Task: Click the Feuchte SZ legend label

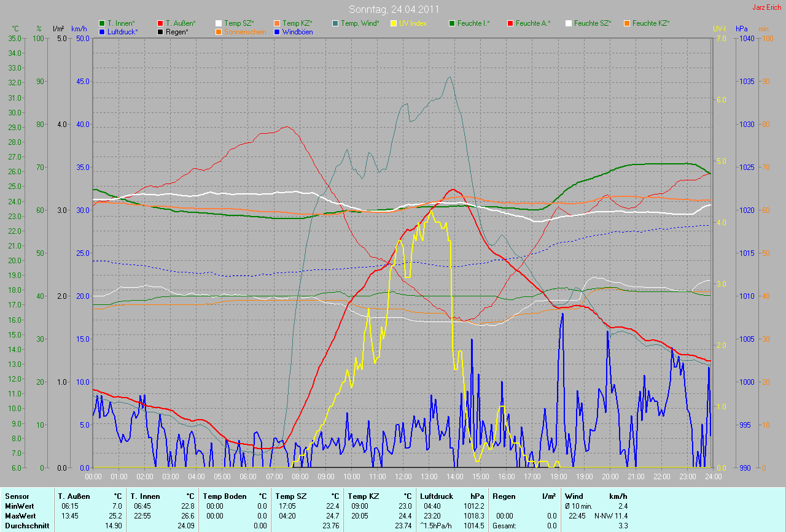Action: [593, 23]
